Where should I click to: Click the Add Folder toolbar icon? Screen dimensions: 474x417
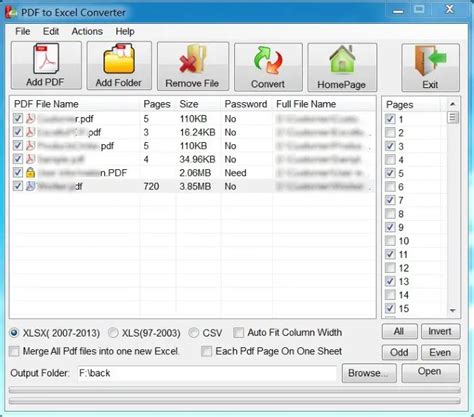[x=119, y=65]
